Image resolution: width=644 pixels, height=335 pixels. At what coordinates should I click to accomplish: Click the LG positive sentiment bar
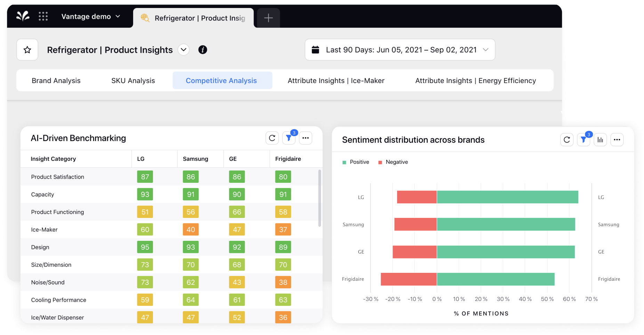[x=508, y=197]
